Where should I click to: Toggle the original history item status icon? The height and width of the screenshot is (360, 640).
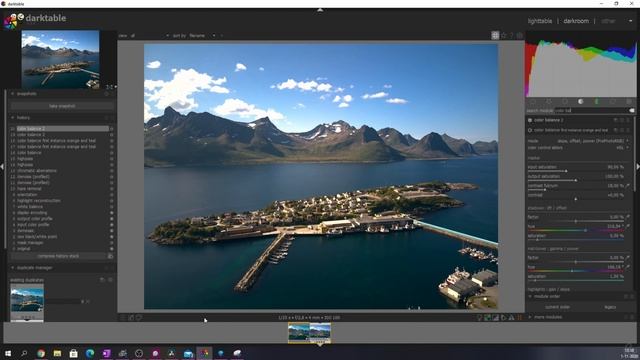[x=111, y=249]
